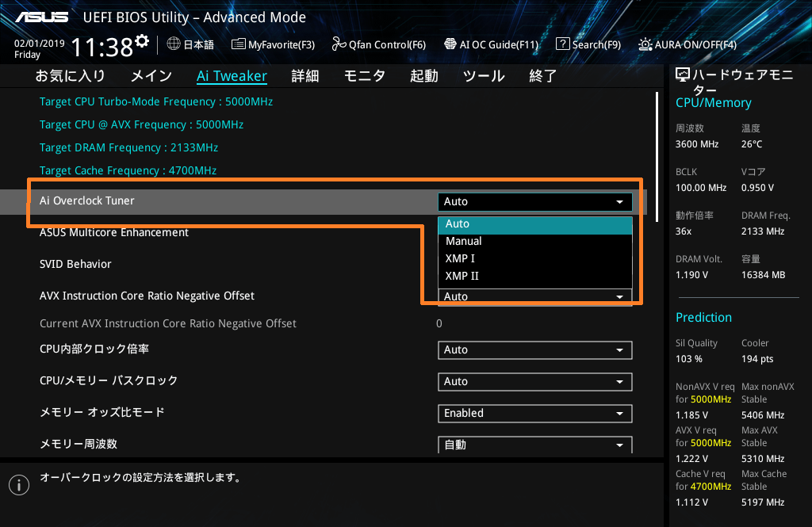This screenshot has width=812, height=527.
Task: Open the CPU内部クロック倍率 dropdown
Action: [535, 350]
